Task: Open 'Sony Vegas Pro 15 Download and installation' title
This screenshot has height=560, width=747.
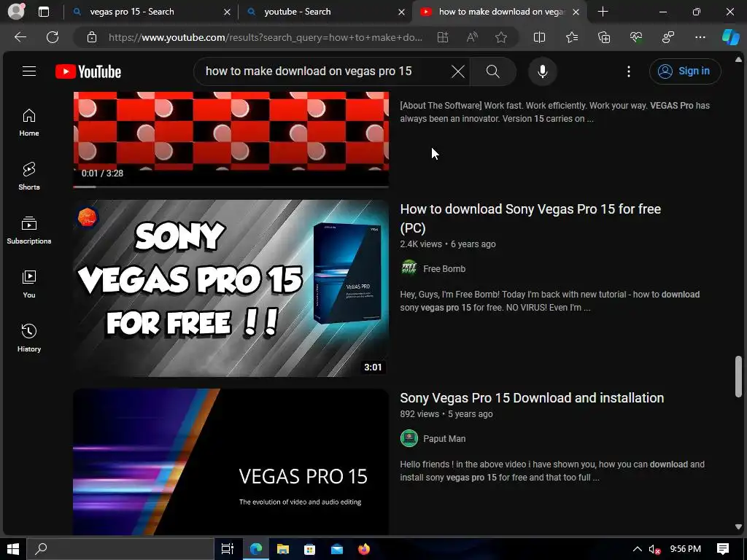Action: point(532,398)
